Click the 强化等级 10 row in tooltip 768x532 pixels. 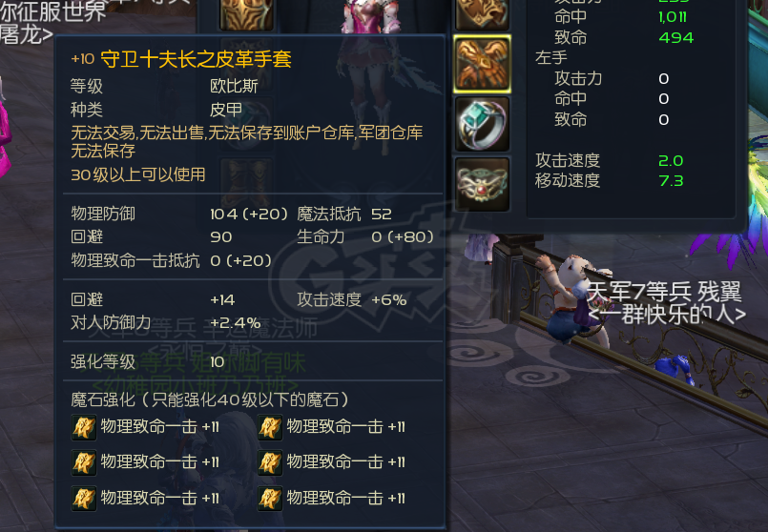pyautogui.click(x=252, y=361)
